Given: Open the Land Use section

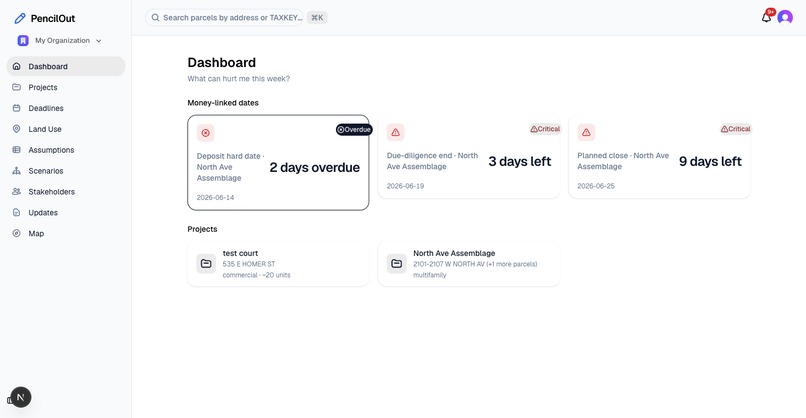Looking at the screenshot, I should pyautogui.click(x=66, y=129).
